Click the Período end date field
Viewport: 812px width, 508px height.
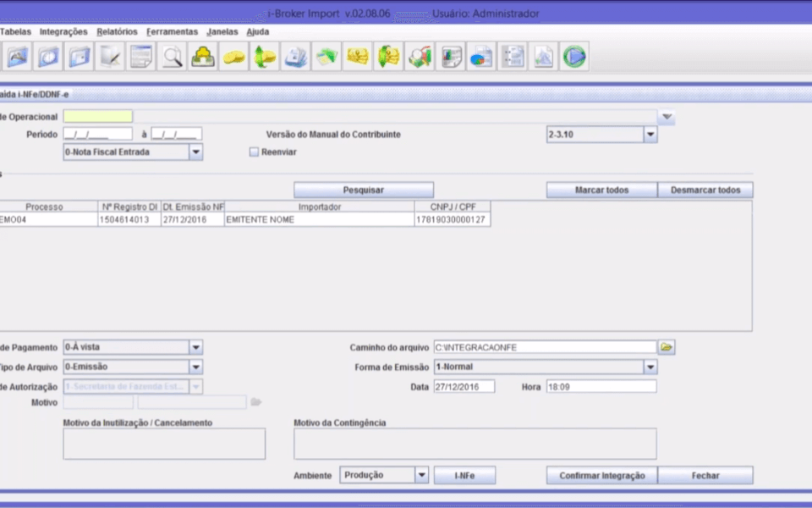coord(177,135)
